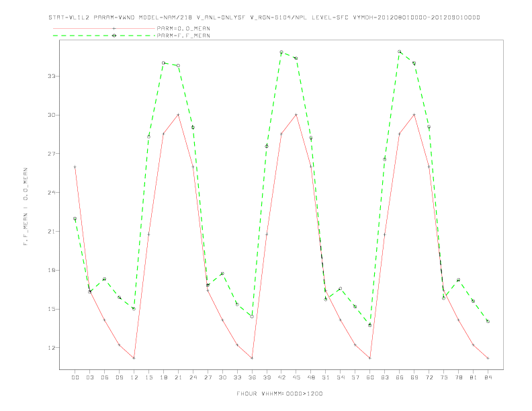
Task: Click the green F.F_MEAN point at hour 00
Action: (75, 219)
